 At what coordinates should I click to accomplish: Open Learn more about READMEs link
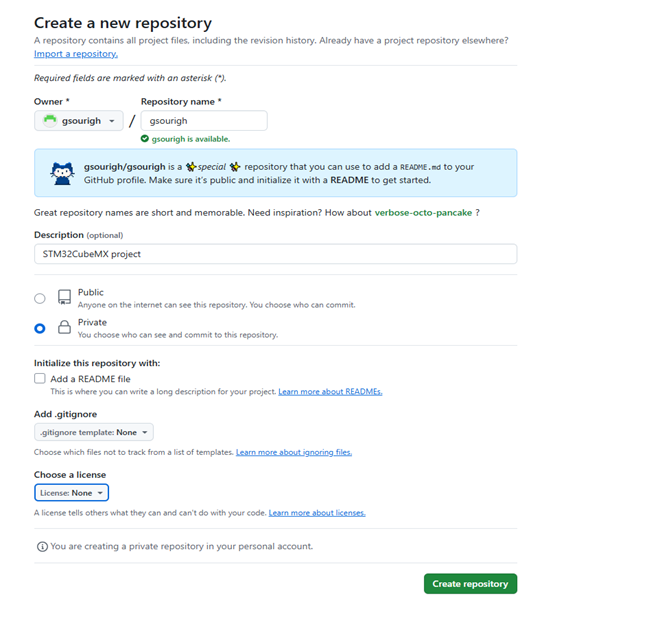pos(330,392)
